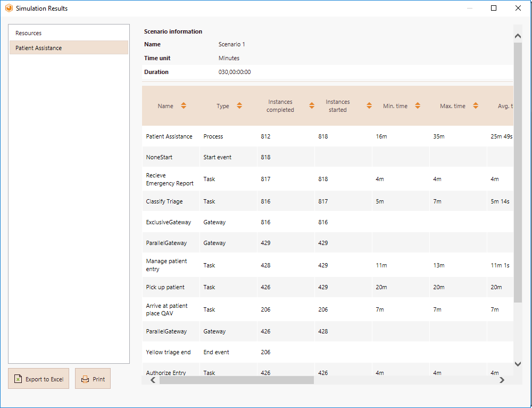Click the Minutes time unit value
532x408 pixels.
229,58
